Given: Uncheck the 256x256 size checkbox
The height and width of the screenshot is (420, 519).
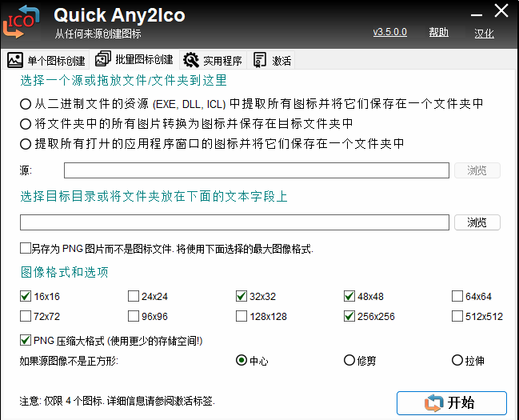Looking at the screenshot, I should pyautogui.click(x=349, y=316).
